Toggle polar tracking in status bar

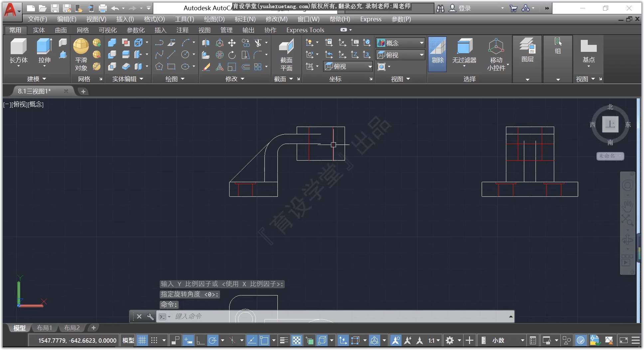click(x=213, y=340)
